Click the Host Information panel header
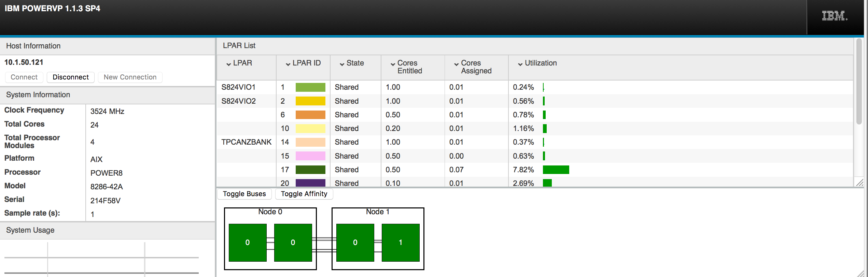 107,46
